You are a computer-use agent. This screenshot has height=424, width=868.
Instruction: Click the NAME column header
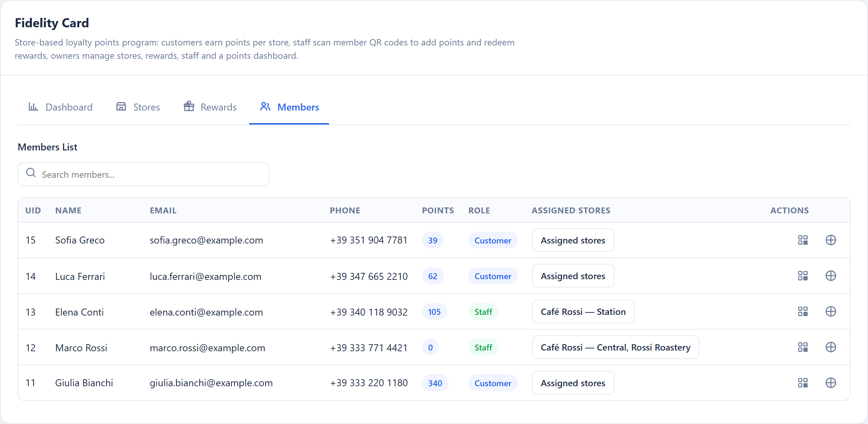[68, 210]
